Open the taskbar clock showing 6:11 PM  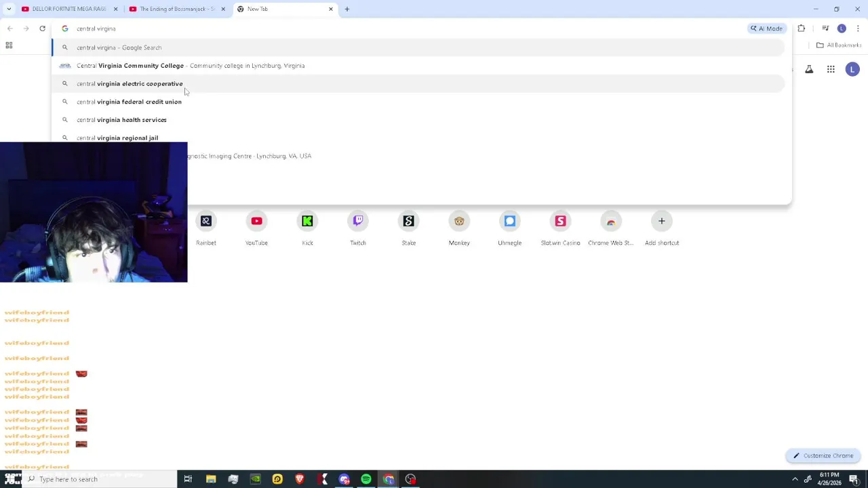coord(829,479)
